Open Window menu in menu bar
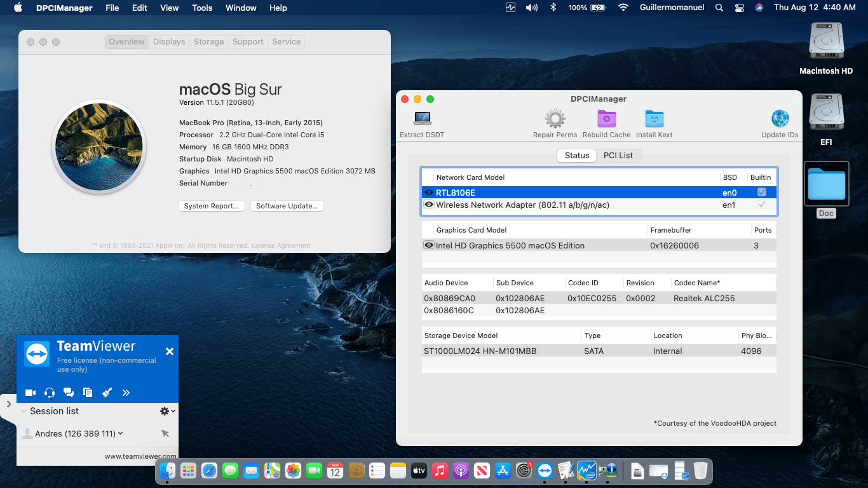 241,8
